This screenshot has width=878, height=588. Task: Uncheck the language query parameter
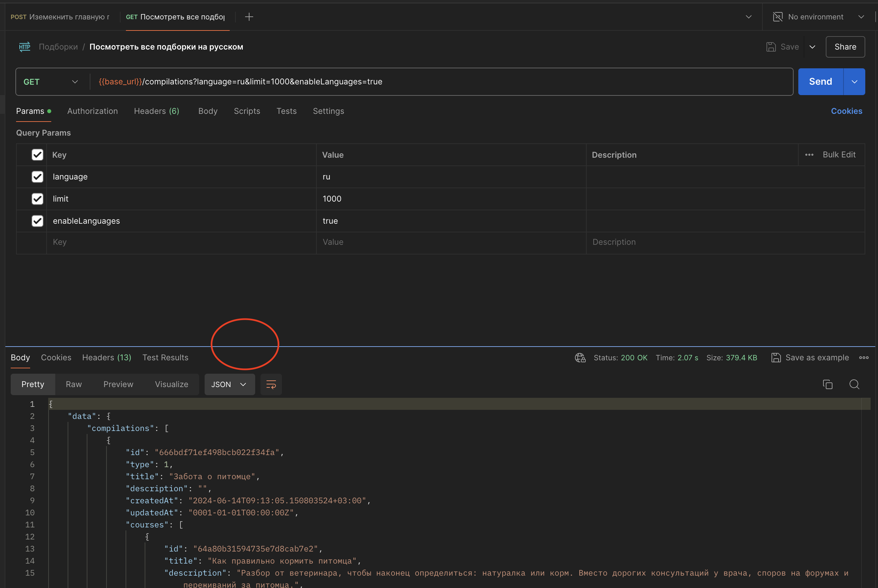(38, 176)
